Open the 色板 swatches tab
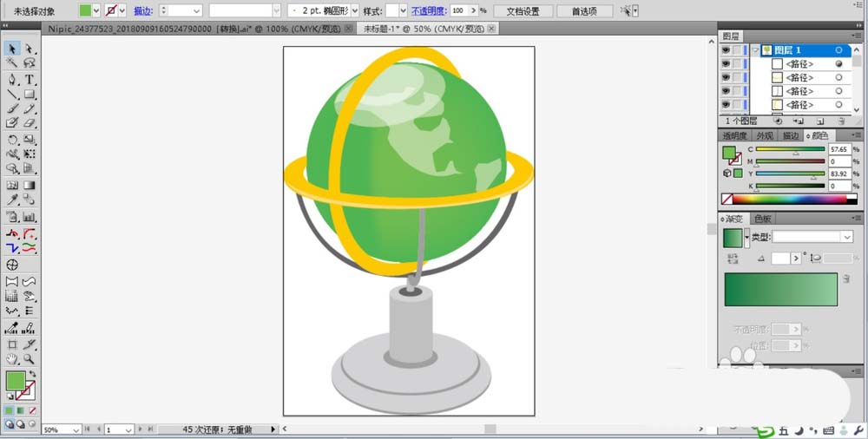This screenshot has width=868, height=439. pos(762,219)
